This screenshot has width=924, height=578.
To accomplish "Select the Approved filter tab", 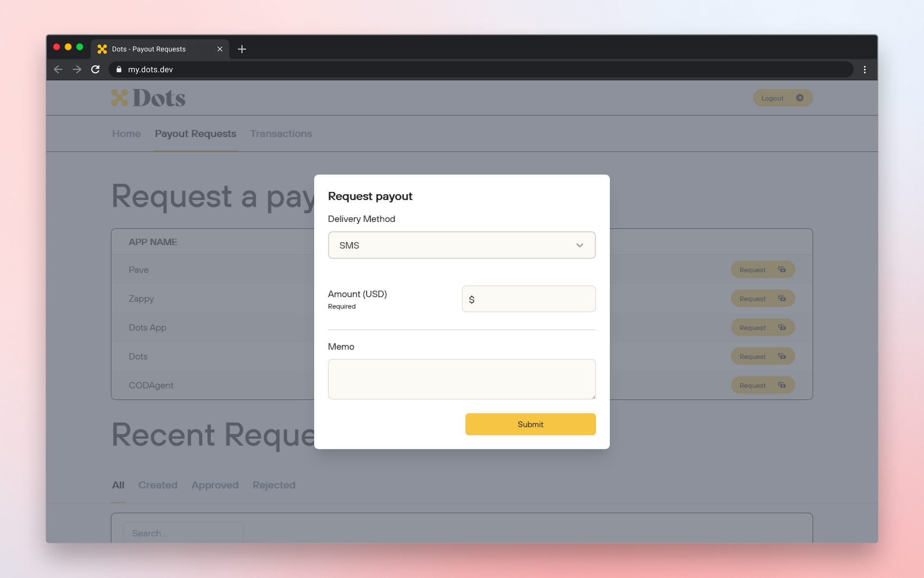I will pos(215,485).
